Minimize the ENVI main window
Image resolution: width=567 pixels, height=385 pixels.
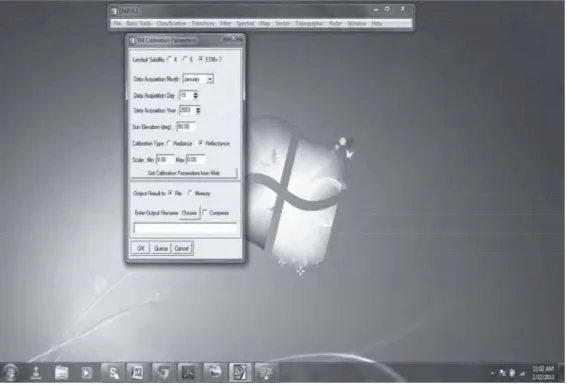coord(376,9)
